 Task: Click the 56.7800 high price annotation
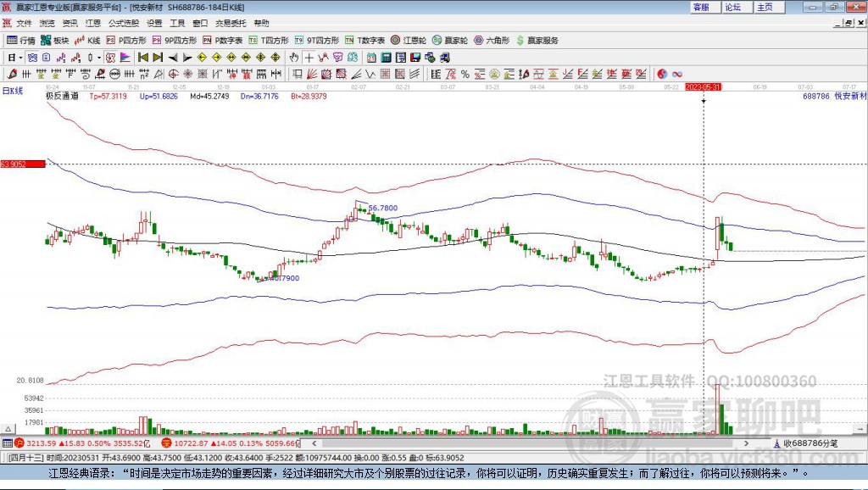[383, 209]
